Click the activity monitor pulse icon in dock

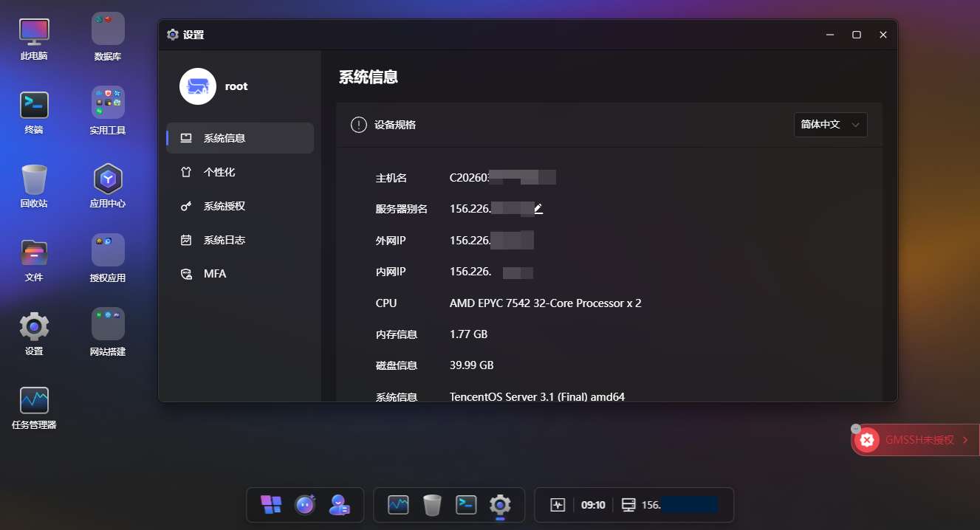pyautogui.click(x=558, y=505)
